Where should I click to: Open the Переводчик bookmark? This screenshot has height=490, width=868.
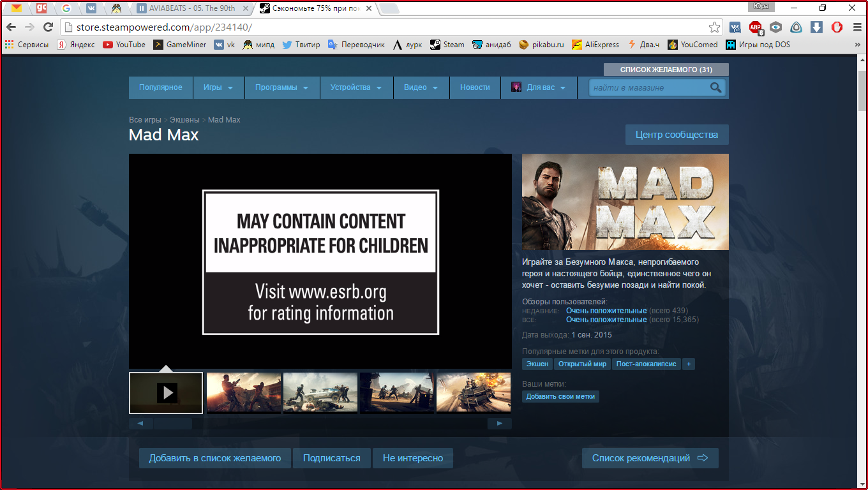click(356, 45)
